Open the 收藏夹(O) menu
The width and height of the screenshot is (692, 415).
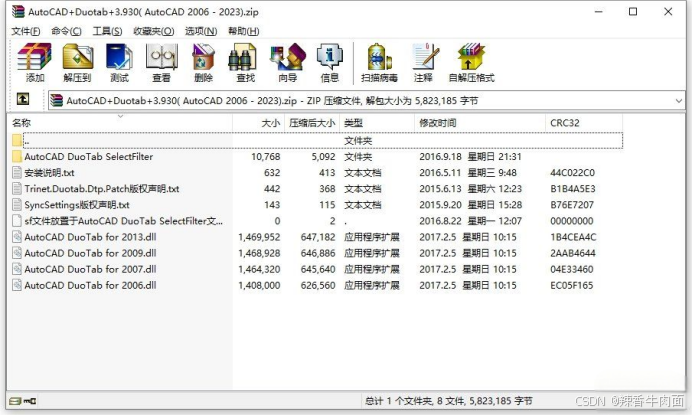pyautogui.click(x=154, y=31)
